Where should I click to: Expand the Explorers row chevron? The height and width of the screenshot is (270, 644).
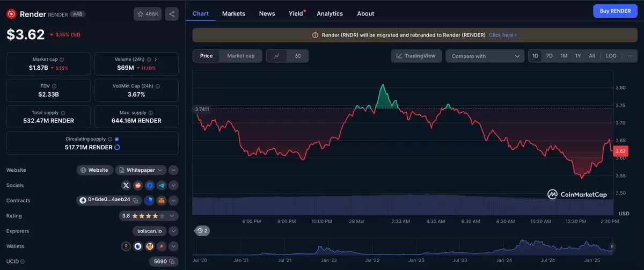click(173, 231)
